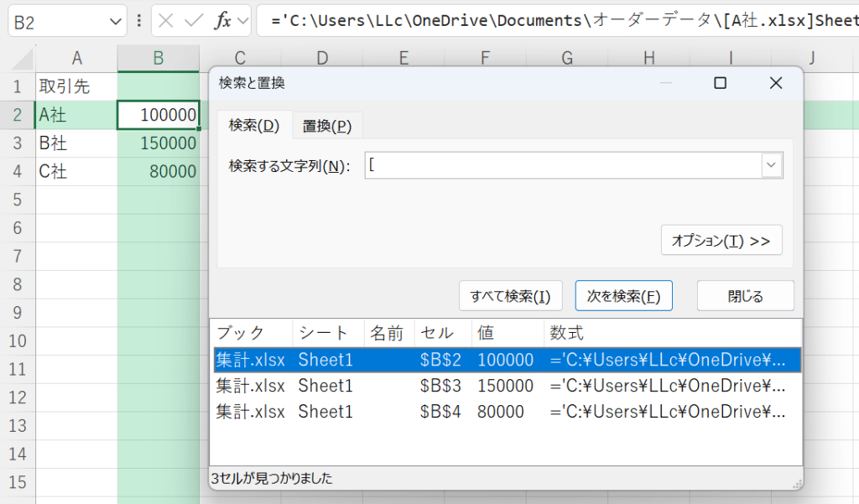This screenshot has width=859, height=504.
Task: Switch to the 置換 tab
Action: point(326,126)
